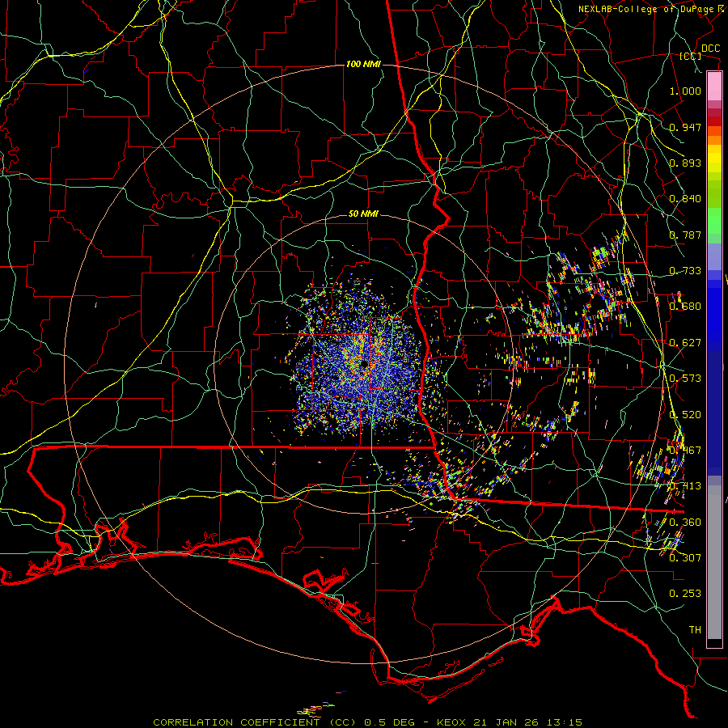The width and height of the screenshot is (728, 728).
Task: Click the KEOX station identifier
Action: (450, 722)
